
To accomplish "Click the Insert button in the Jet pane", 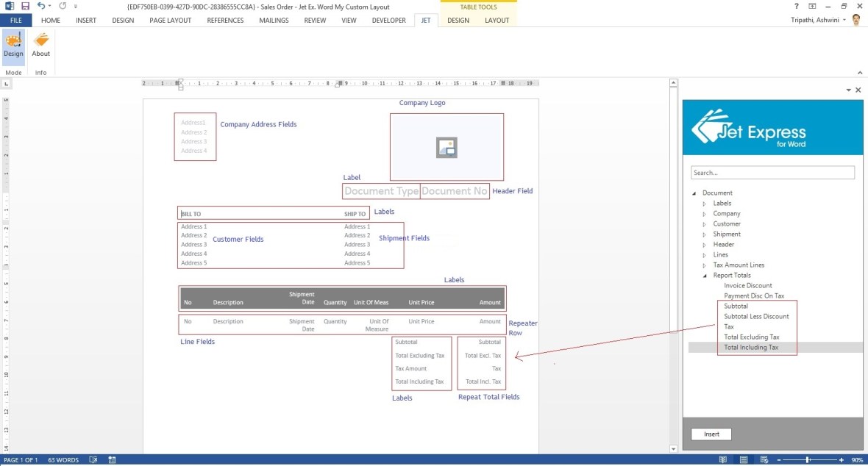I will [x=710, y=434].
